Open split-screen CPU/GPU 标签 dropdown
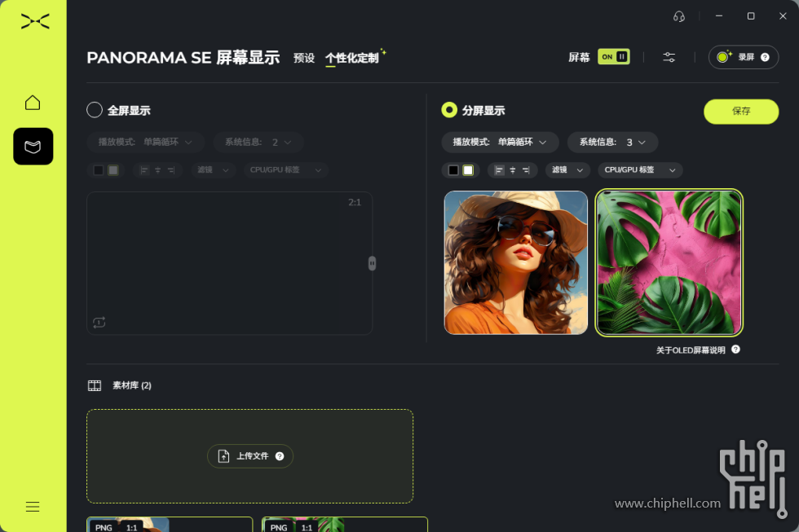 coord(640,170)
